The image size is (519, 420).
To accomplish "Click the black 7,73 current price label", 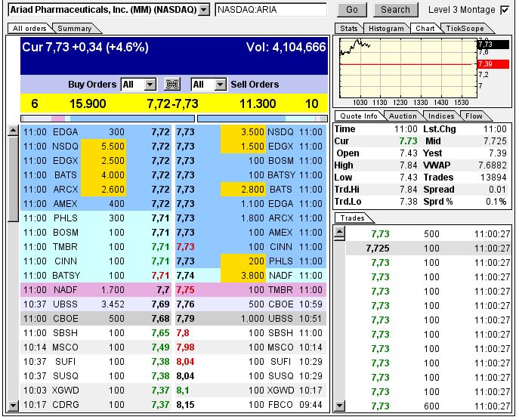I will [x=493, y=45].
